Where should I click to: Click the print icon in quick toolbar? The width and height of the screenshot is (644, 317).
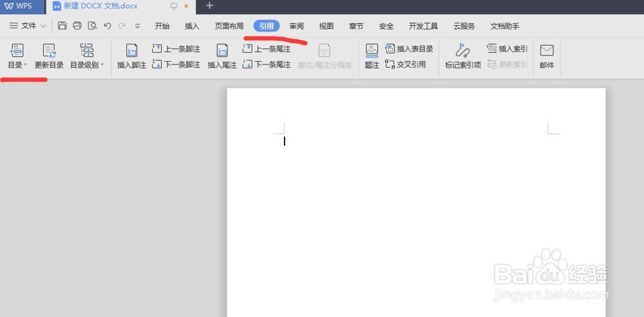tap(77, 26)
